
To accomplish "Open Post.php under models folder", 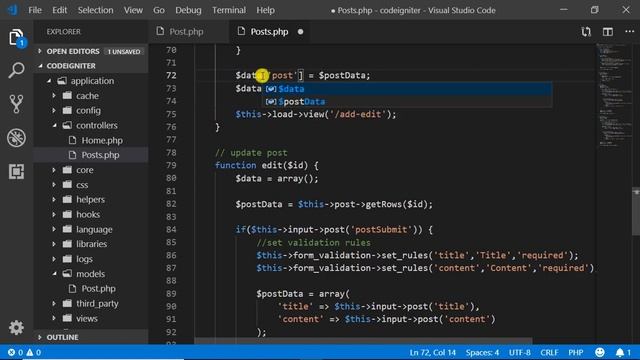I will point(91,289).
